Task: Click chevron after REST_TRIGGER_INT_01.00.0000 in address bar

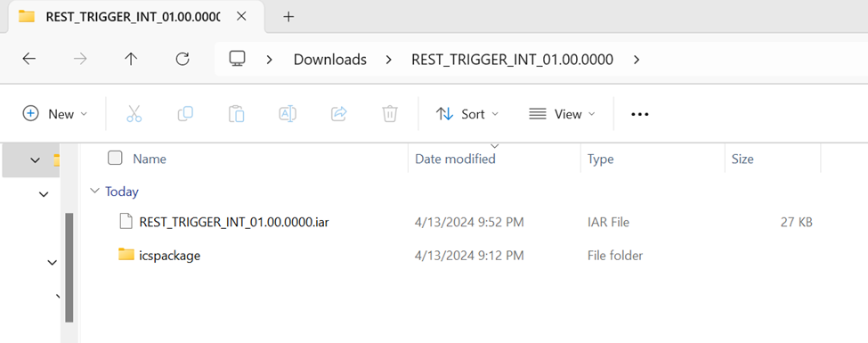Action: click(x=636, y=60)
